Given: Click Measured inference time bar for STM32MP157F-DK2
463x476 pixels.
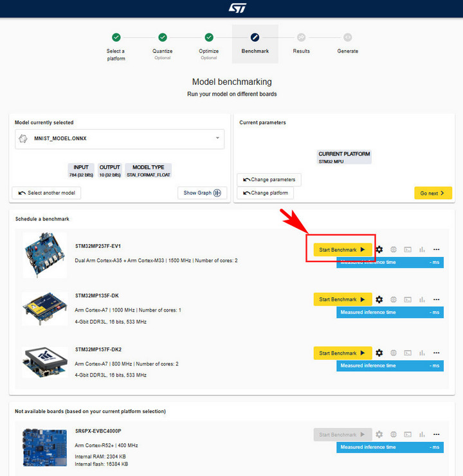Looking at the screenshot, I should pos(390,366).
